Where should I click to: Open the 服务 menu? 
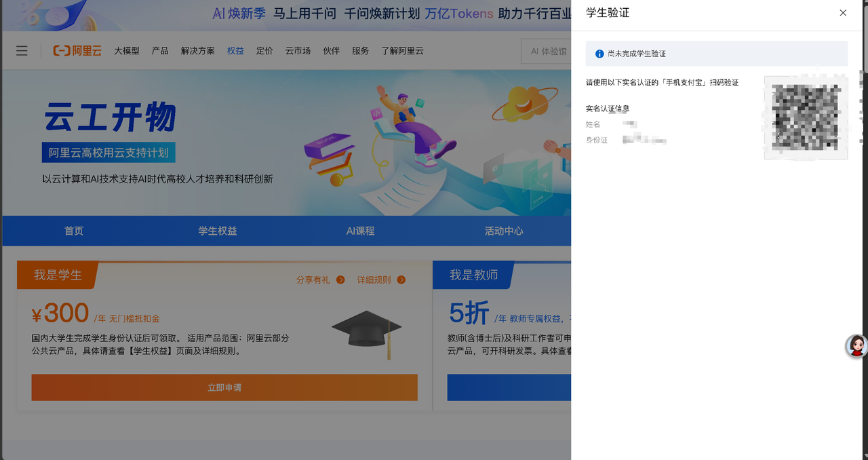361,51
